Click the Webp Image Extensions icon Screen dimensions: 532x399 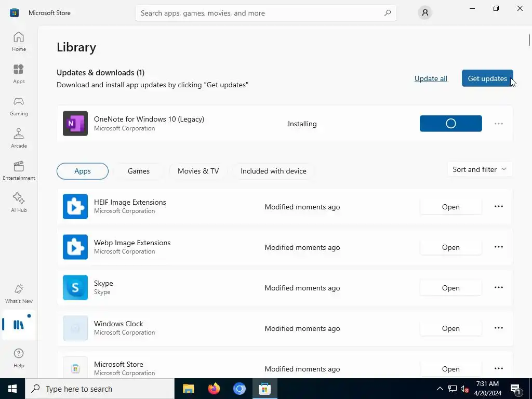coord(75,247)
